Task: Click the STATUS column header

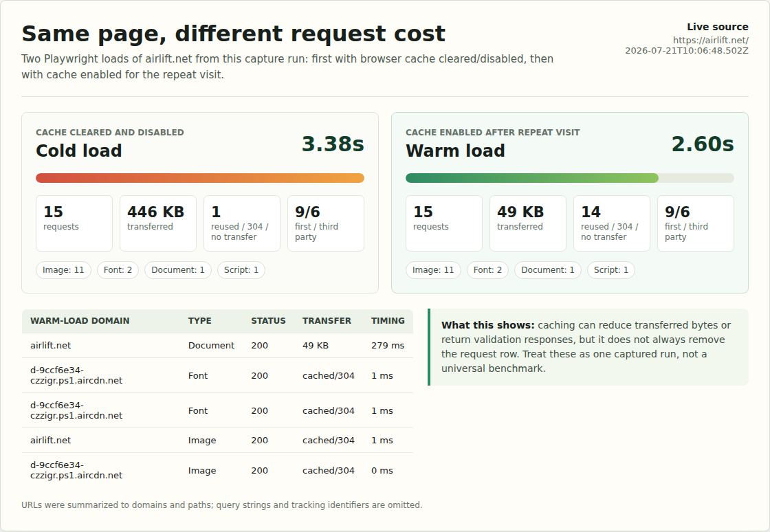Action: [x=268, y=320]
